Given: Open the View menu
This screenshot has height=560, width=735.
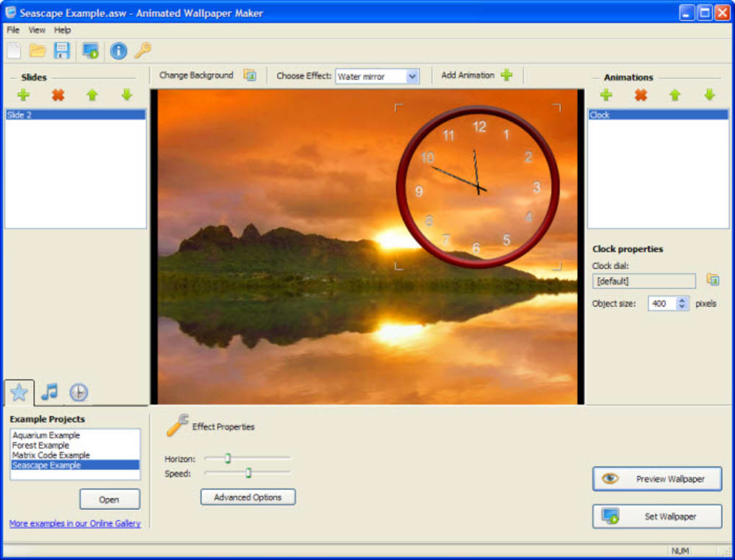Looking at the screenshot, I should 37,30.
